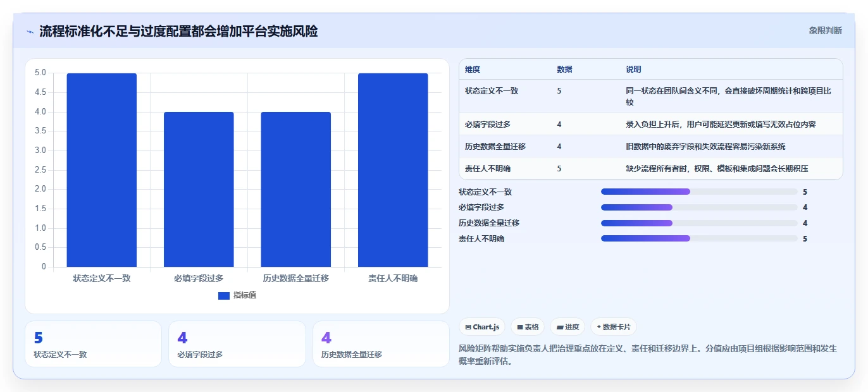Click the 进度 chip
868x392 pixels.
pos(568,327)
